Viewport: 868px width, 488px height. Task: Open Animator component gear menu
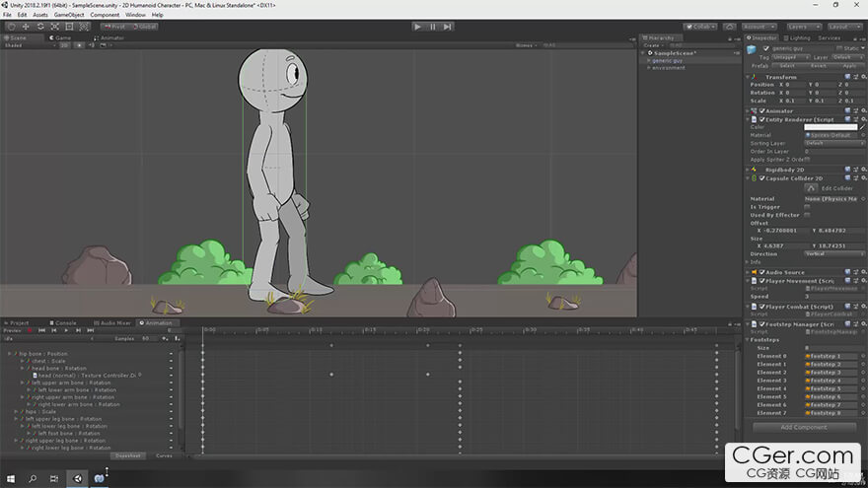(864, 110)
